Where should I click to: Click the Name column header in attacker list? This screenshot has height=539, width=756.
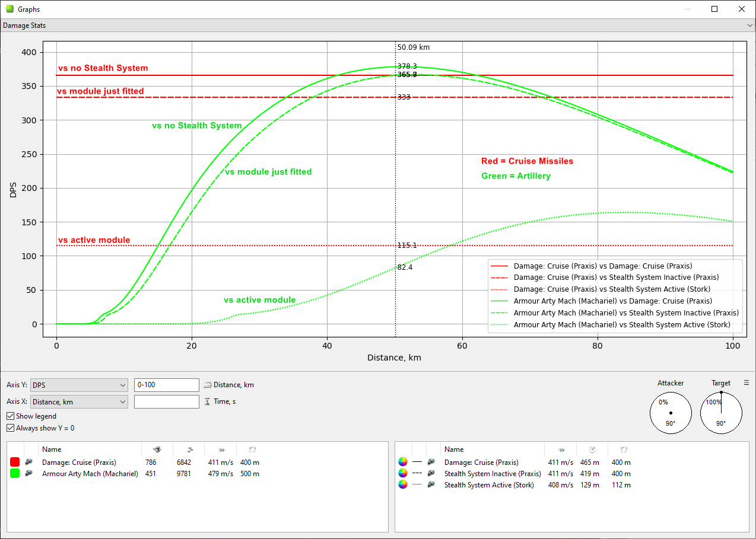coord(52,449)
